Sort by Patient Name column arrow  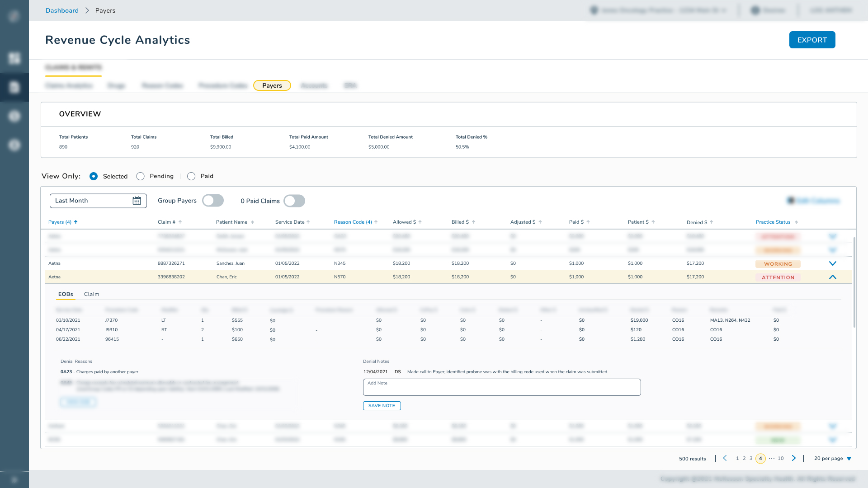(252, 222)
